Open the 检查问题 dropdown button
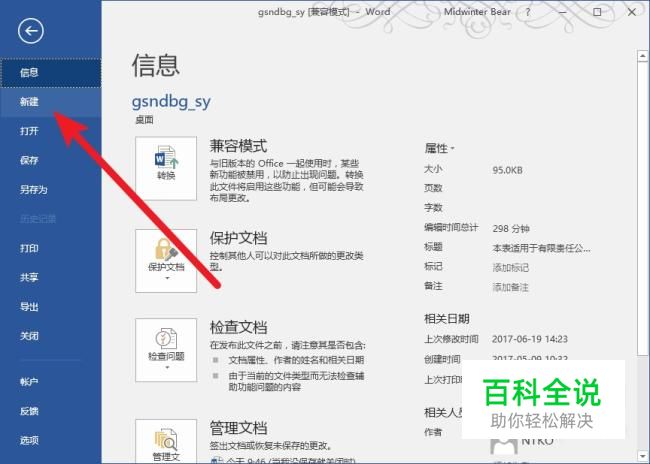This screenshot has height=464, width=650. click(x=166, y=350)
